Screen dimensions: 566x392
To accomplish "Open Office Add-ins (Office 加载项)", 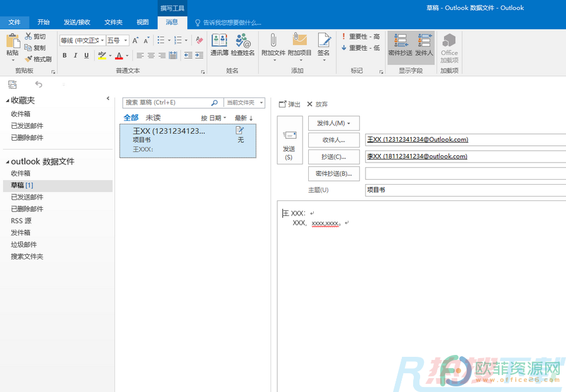I will [x=449, y=48].
